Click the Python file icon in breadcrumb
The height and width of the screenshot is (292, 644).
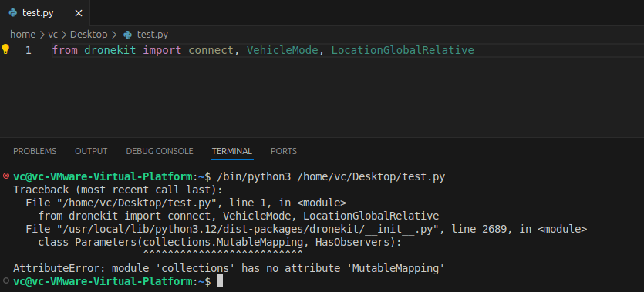point(128,35)
